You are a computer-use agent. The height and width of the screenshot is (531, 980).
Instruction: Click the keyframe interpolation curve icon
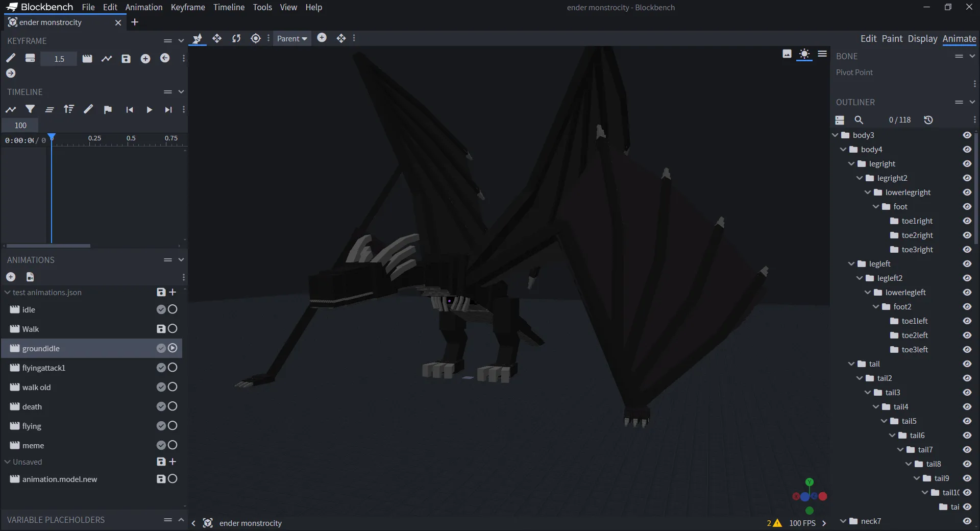tap(107, 59)
